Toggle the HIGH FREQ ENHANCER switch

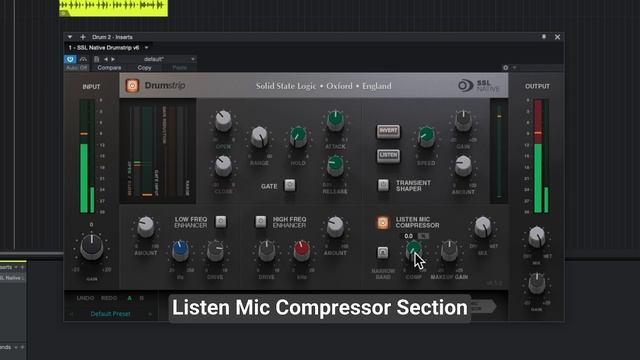[x=260, y=222]
